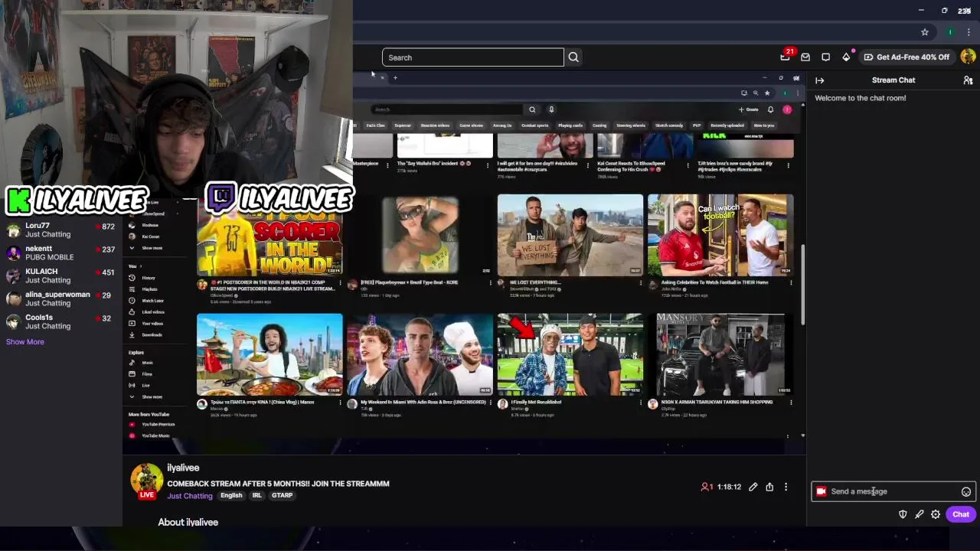Click the YouTube search magnifier in stream
Viewport: 980px width, 551px height.
click(x=532, y=109)
